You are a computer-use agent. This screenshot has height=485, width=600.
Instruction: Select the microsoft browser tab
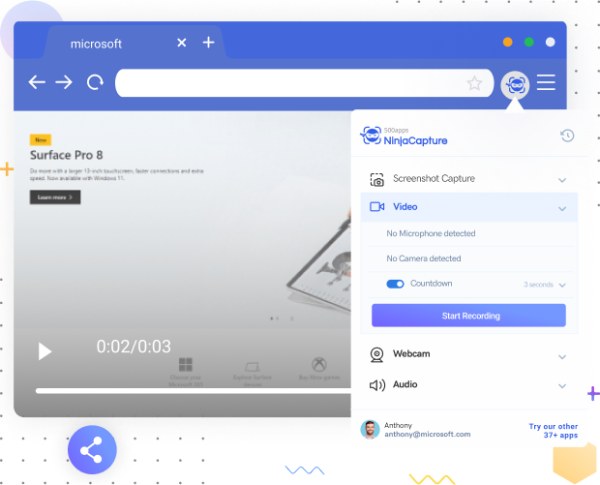click(134, 42)
